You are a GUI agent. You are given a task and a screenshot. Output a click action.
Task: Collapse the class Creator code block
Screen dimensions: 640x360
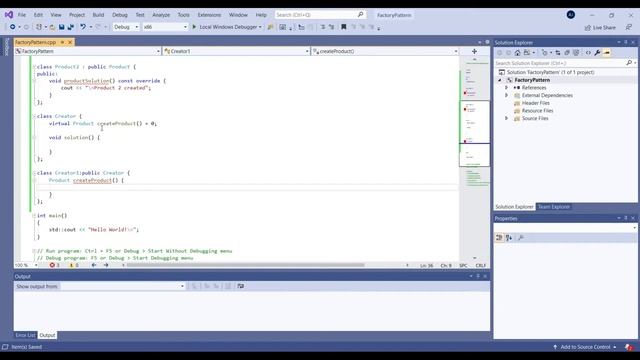34,116
